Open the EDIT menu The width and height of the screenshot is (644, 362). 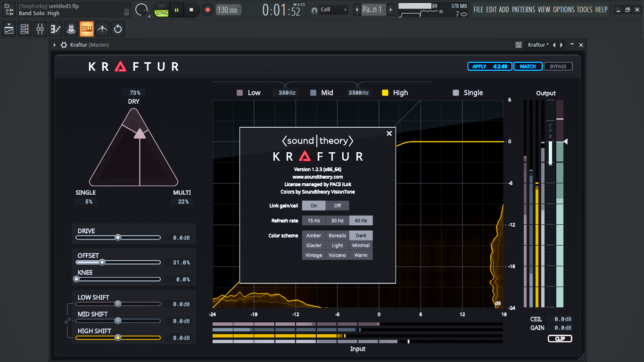tap(491, 9)
